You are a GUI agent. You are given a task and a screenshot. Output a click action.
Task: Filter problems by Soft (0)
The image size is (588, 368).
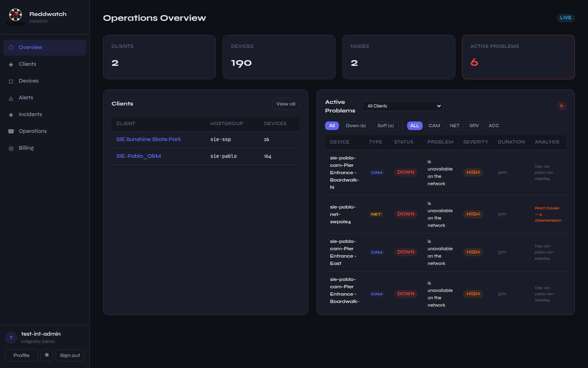click(385, 126)
